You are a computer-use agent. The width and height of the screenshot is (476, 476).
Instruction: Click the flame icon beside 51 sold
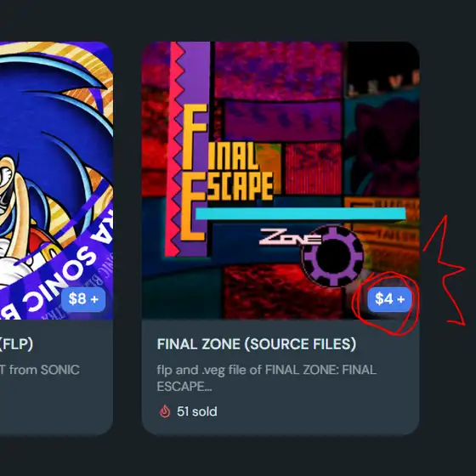coord(165,411)
